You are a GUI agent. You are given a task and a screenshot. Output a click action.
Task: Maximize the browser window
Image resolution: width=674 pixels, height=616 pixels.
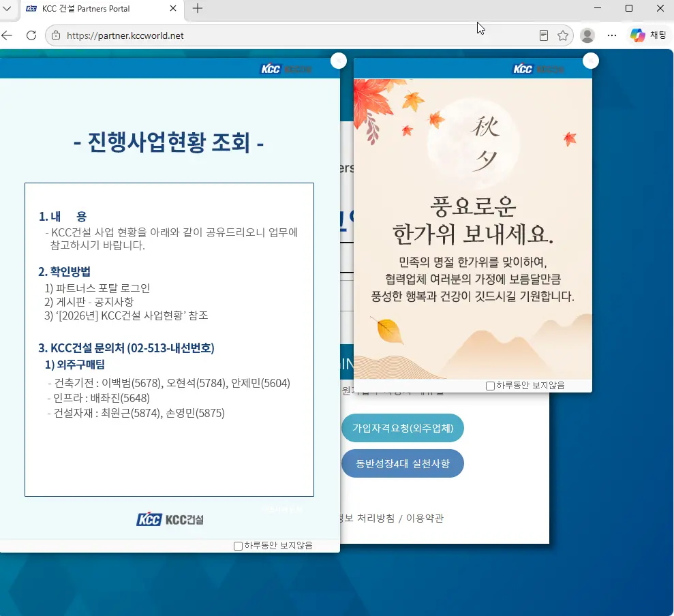pyautogui.click(x=629, y=8)
